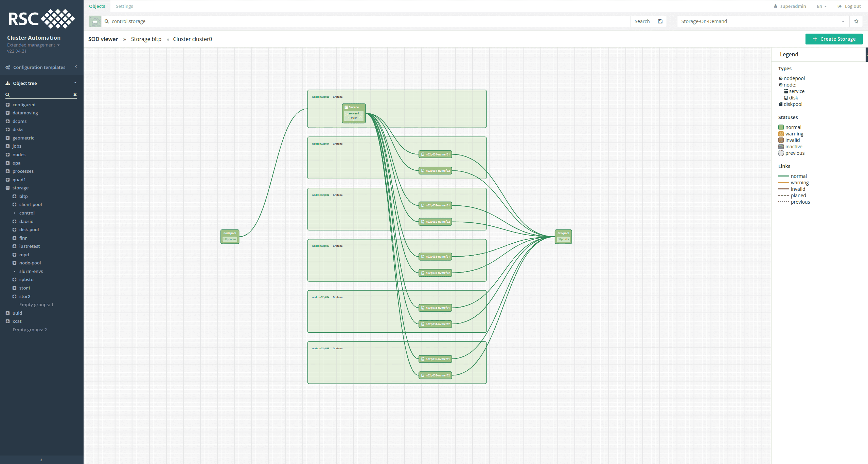Click the hamburger menu icon beside search

click(x=95, y=21)
